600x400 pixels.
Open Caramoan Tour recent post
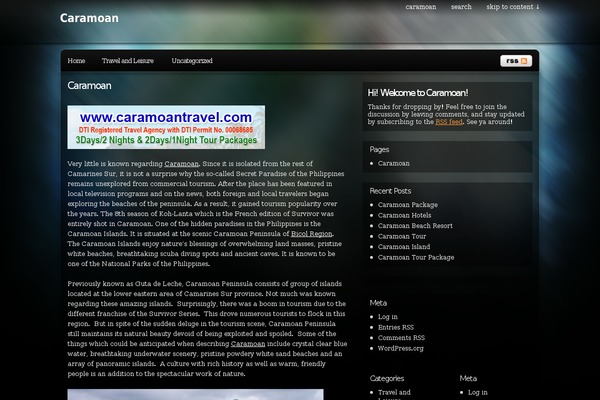(x=402, y=237)
